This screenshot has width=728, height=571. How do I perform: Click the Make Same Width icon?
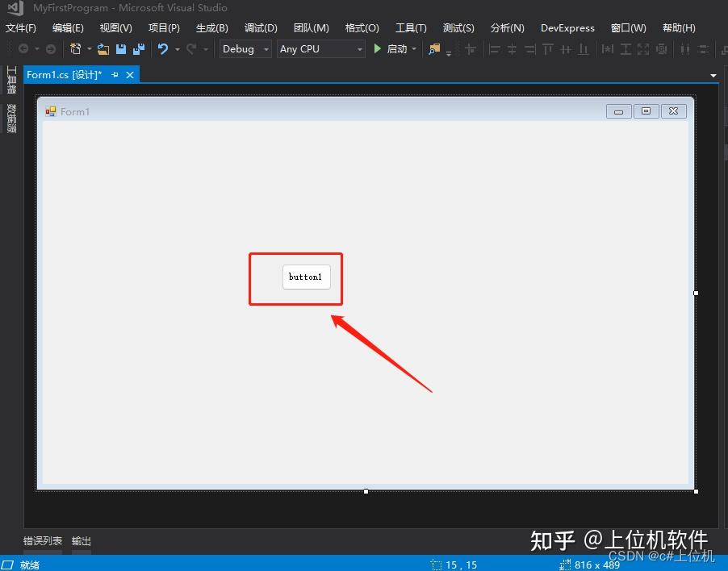(x=608, y=48)
